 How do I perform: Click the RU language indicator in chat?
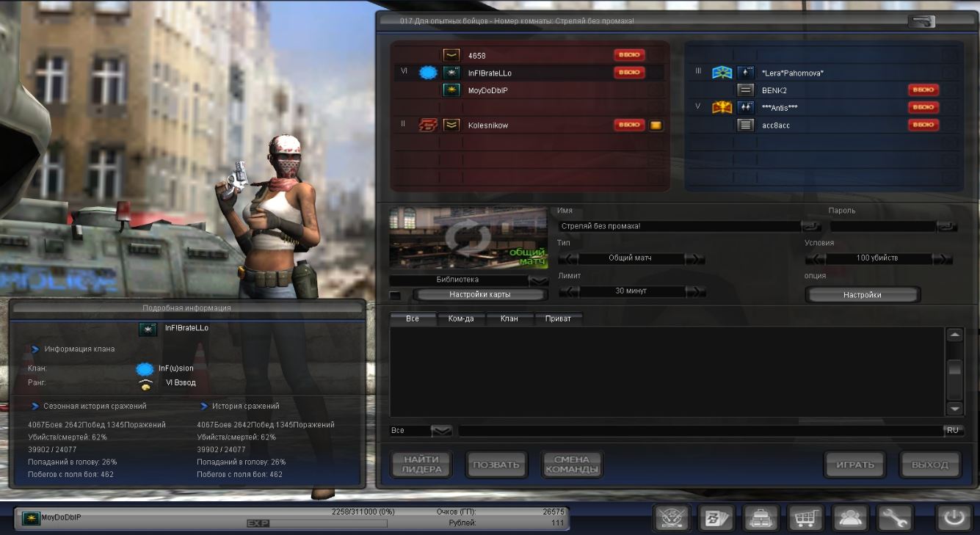pyautogui.click(x=953, y=431)
